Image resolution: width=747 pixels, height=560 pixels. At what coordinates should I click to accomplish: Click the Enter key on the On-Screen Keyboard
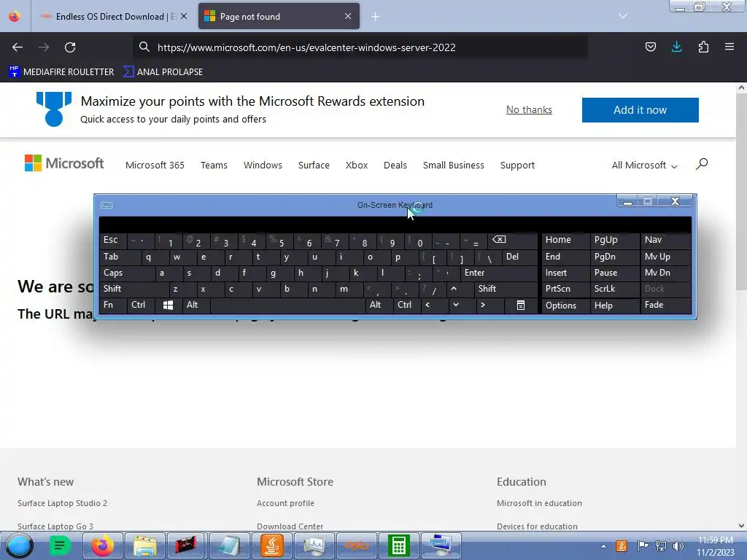[x=499, y=273]
